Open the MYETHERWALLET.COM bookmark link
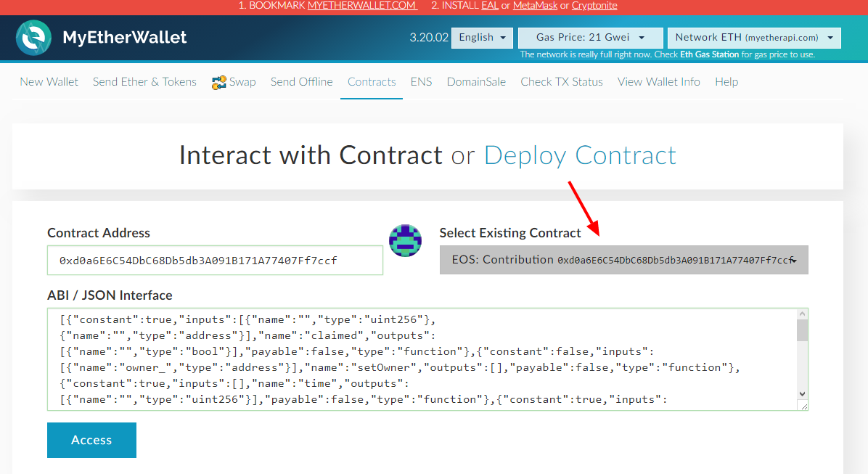 (361, 6)
